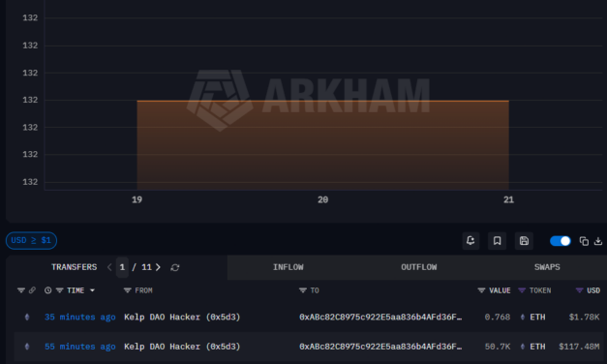
Task: Click the 0.768 value cell
Action: coord(498,318)
